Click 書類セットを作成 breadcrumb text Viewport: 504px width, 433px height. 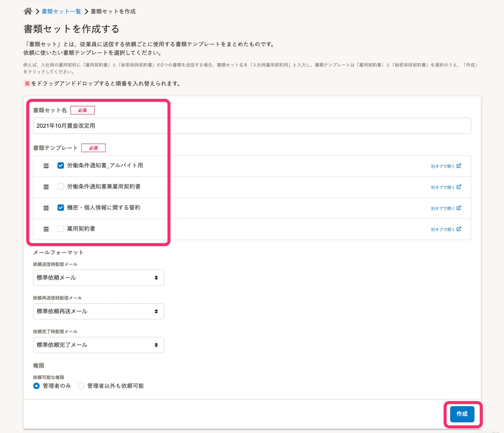(x=113, y=11)
